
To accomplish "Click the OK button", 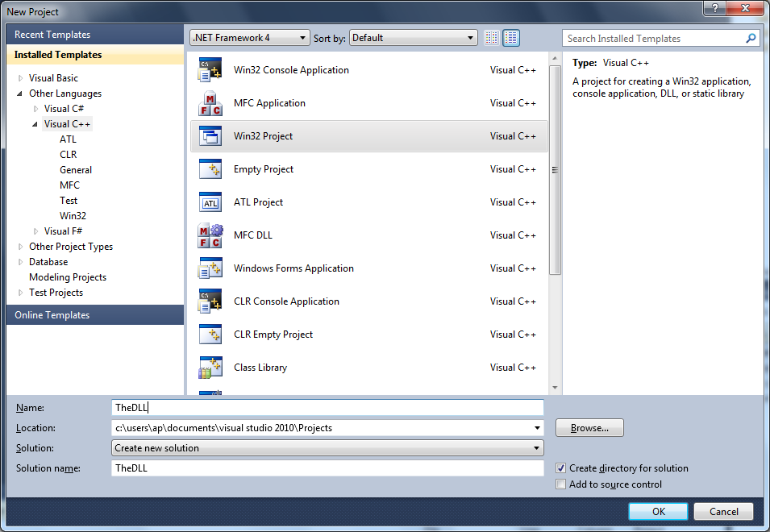I will [658, 511].
